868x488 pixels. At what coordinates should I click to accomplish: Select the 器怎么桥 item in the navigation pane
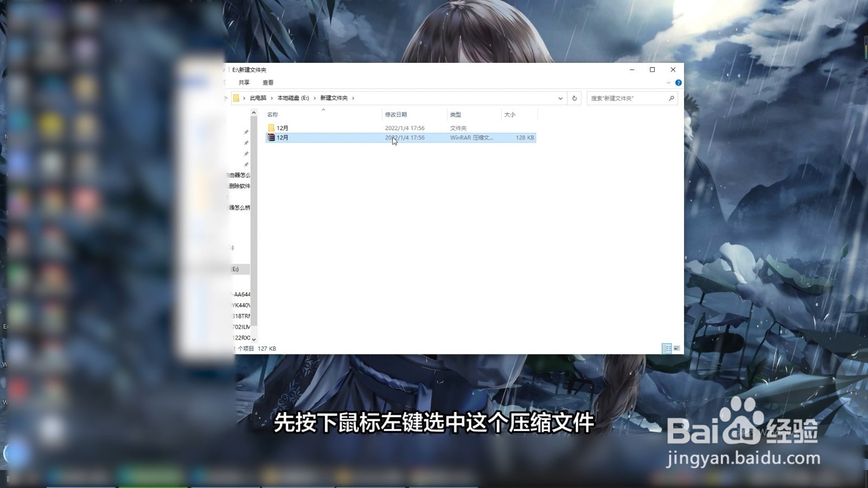[x=239, y=208]
